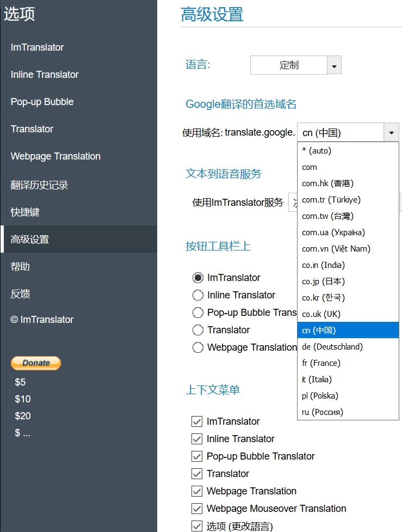This screenshot has width=402, height=532.
Task: Choose com.ua (Україна) domain
Action: [348, 232]
